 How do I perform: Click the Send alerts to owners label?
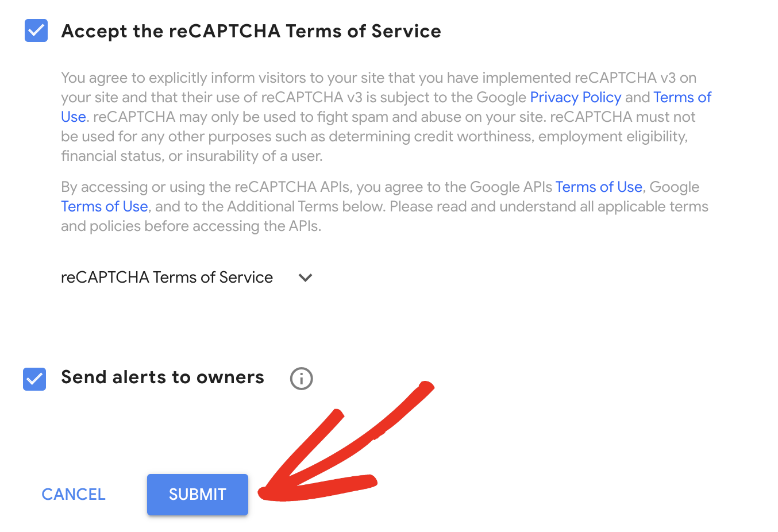pos(162,377)
